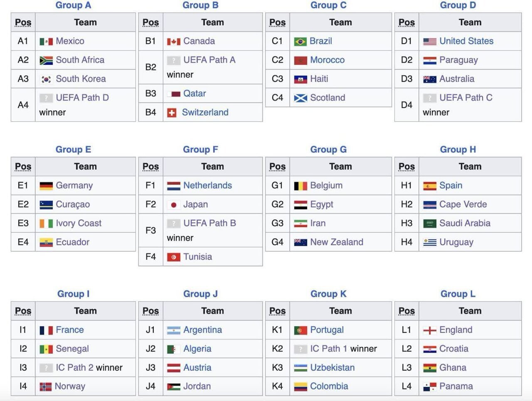Viewport: 532px width, 401px height.
Task: Click the Brazil flag icon
Action: pyautogui.click(x=300, y=42)
